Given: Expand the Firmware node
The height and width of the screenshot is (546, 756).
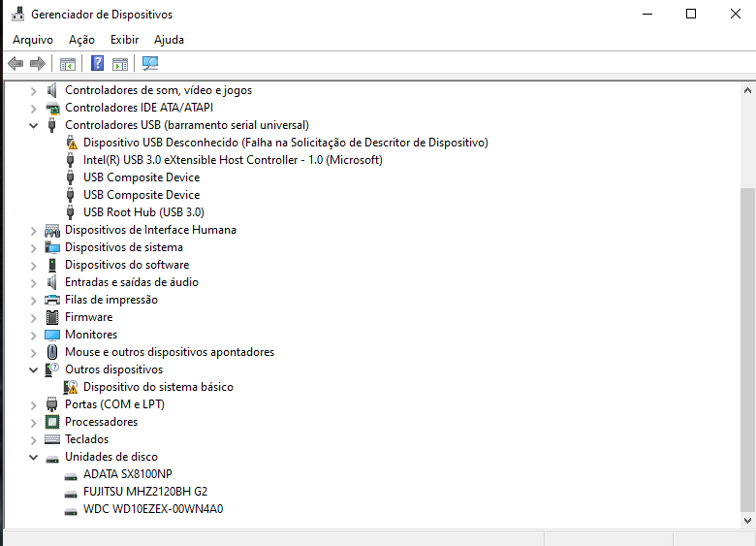Looking at the screenshot, I should tap(33, 318).
